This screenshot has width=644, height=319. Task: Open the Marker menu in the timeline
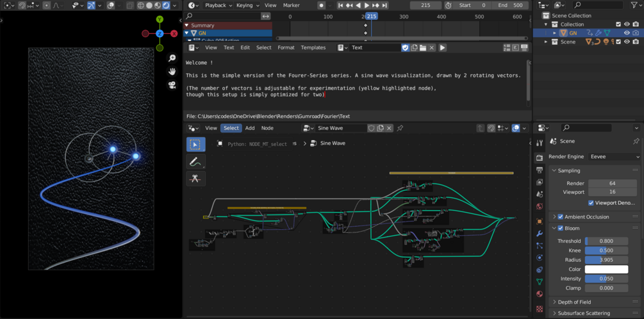pos(291,5)
